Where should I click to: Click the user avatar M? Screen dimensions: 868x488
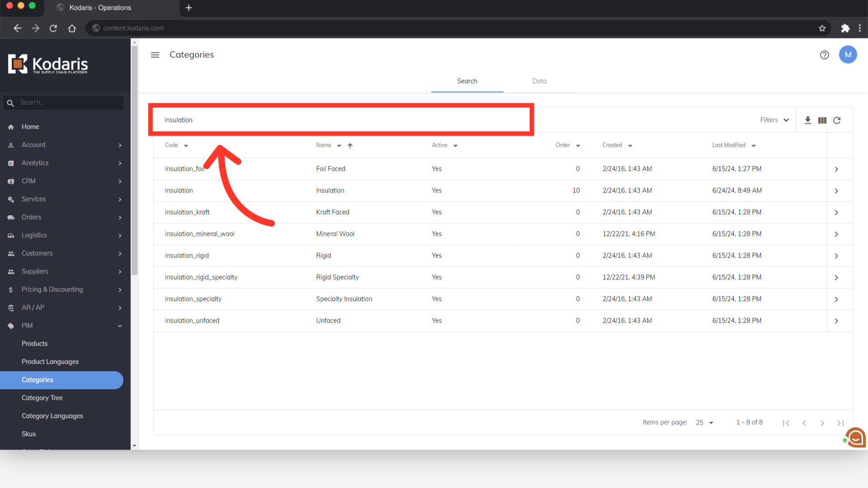(848, 55)
